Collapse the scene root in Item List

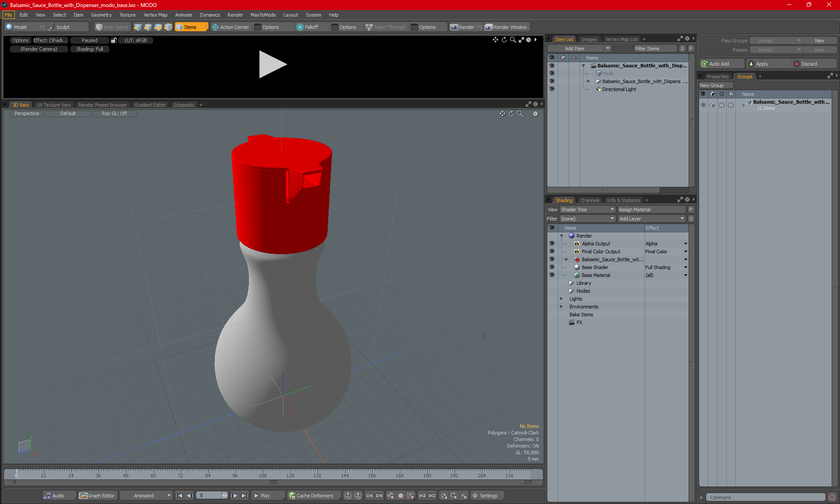pyautogui.click(x=583, y=66)
